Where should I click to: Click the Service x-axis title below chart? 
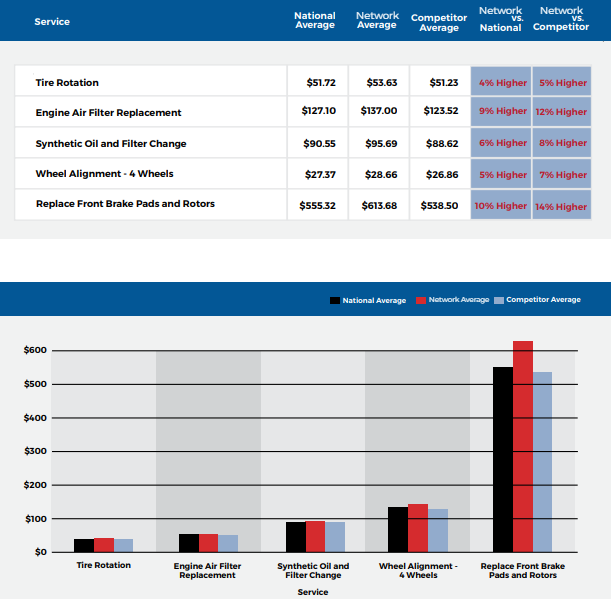(x=312, y=592)
